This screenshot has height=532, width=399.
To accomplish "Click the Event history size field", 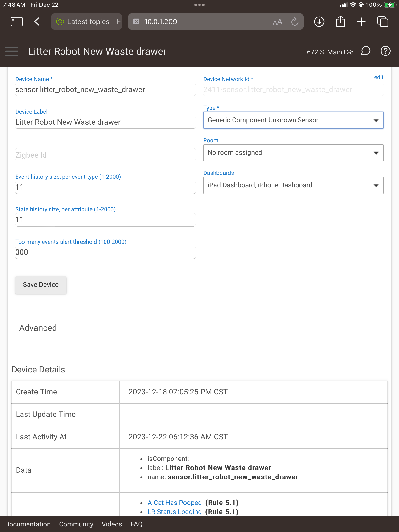I will pyautogui.click(x=105, y=187).
